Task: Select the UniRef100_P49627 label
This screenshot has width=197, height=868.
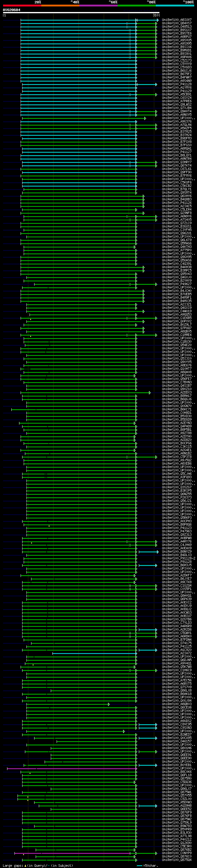Action: [176, 284]
